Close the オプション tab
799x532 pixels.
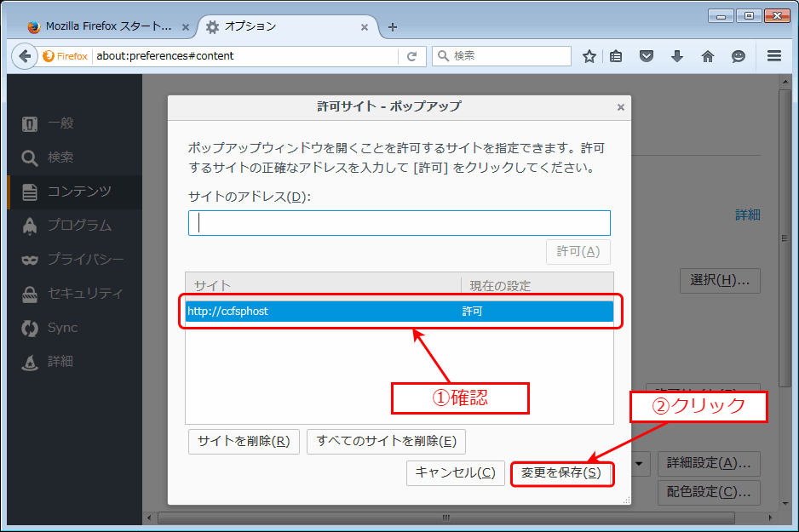[x=365, y=27]
